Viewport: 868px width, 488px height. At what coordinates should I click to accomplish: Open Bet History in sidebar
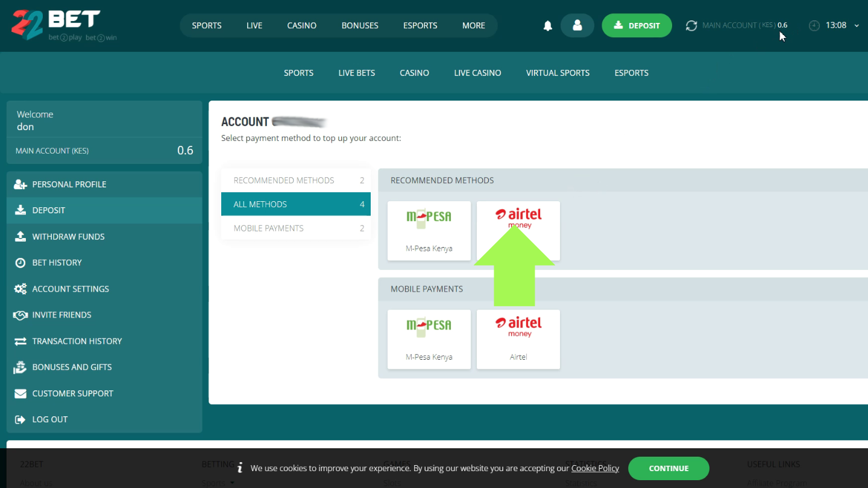[57, 263]
